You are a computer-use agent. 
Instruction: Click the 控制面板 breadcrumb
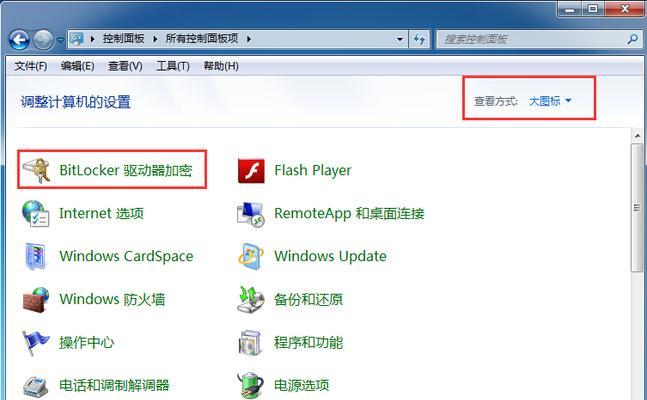click(x=123, y=39)
